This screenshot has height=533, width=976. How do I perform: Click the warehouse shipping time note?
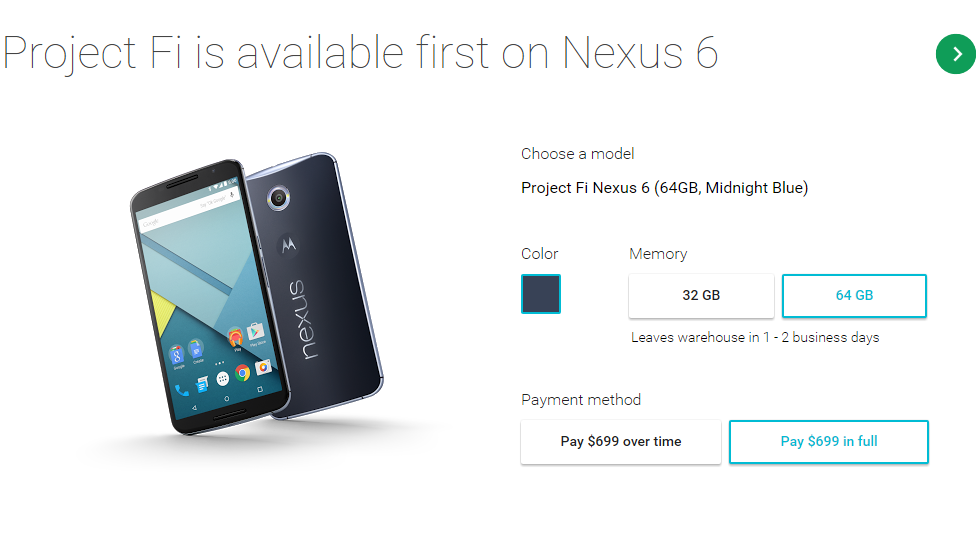pos(755,337)
